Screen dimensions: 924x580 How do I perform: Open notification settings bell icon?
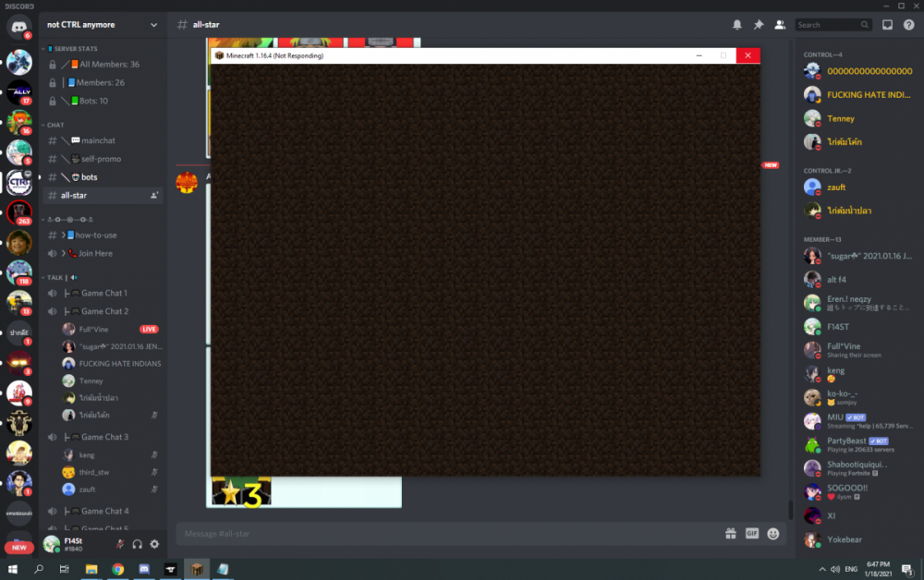tap(737, 25)
